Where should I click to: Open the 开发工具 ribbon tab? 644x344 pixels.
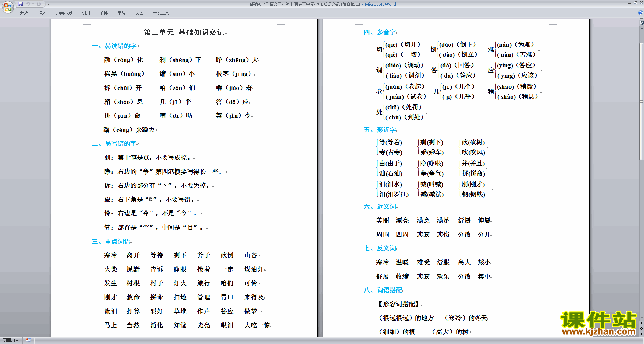(161, 13)
